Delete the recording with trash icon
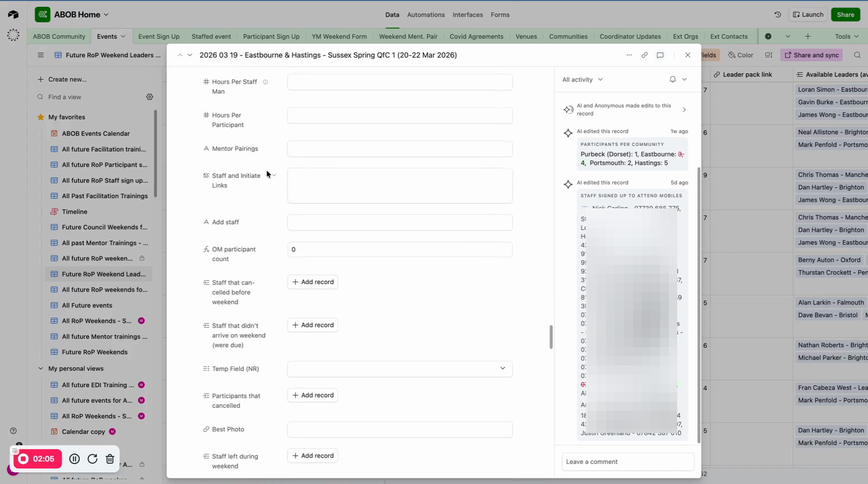 [110, 459]
